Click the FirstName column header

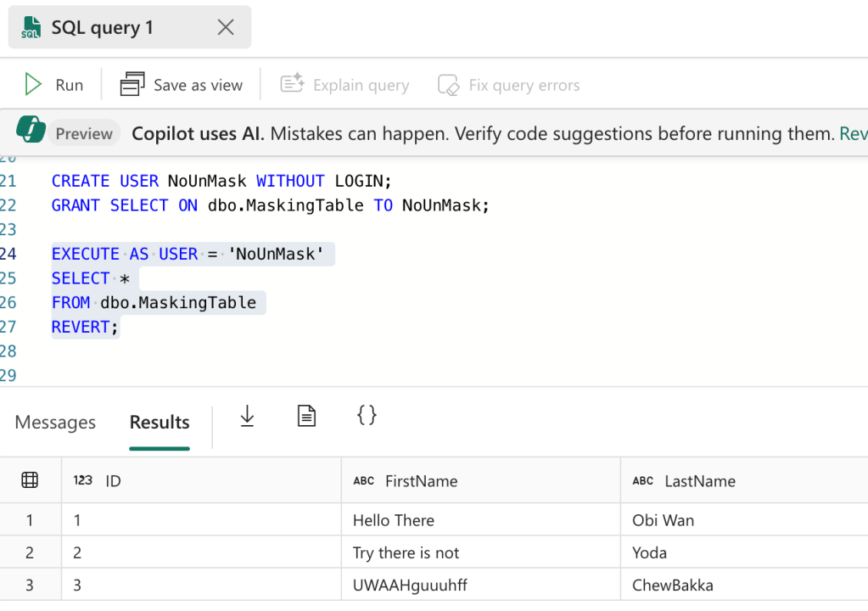(x=421, y=481)
